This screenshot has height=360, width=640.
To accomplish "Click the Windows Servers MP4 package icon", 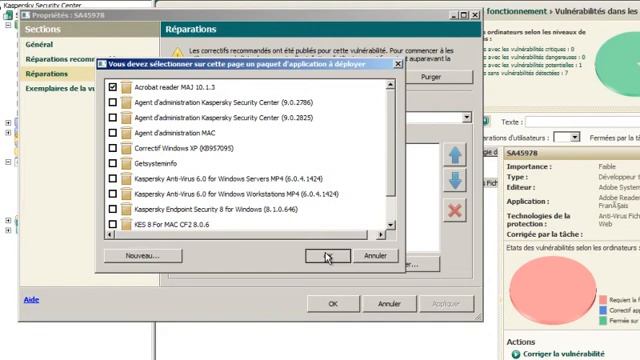I will pyautogui.click(x=126, y=179).
